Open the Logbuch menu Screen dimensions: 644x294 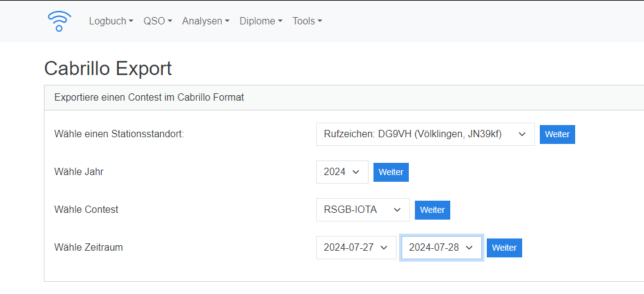111,21
